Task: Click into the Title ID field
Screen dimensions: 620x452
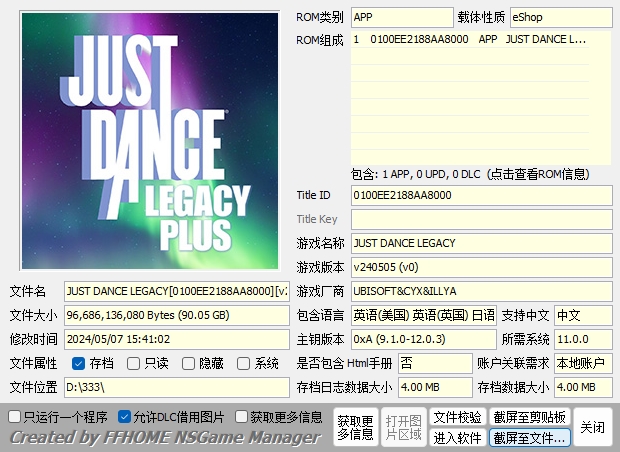Action: 480,195
